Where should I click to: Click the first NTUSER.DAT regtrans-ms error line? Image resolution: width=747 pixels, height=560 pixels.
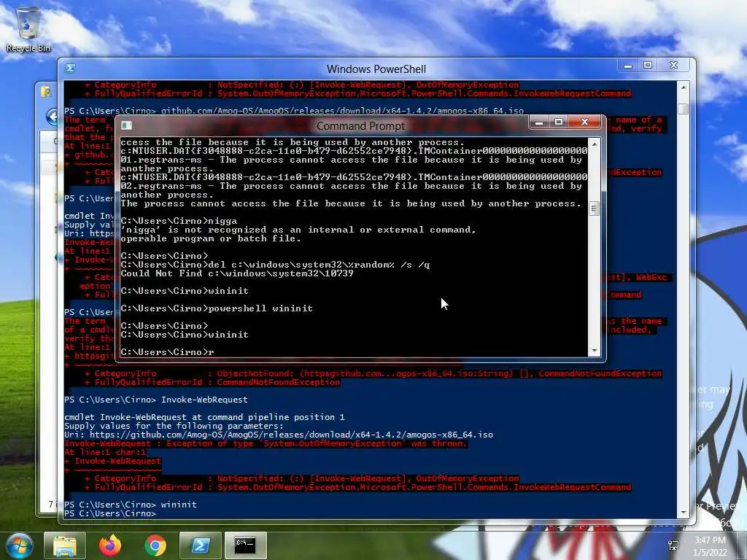pyautogui.click(x=354, y=160)
